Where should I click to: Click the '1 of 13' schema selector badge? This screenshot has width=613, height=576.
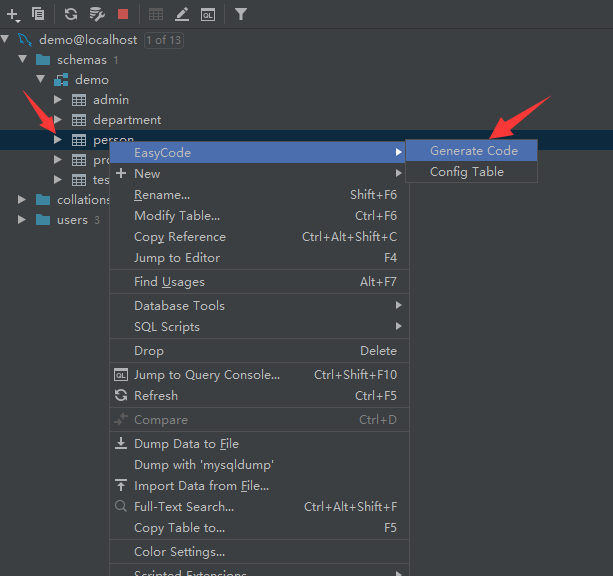[164, 40]
